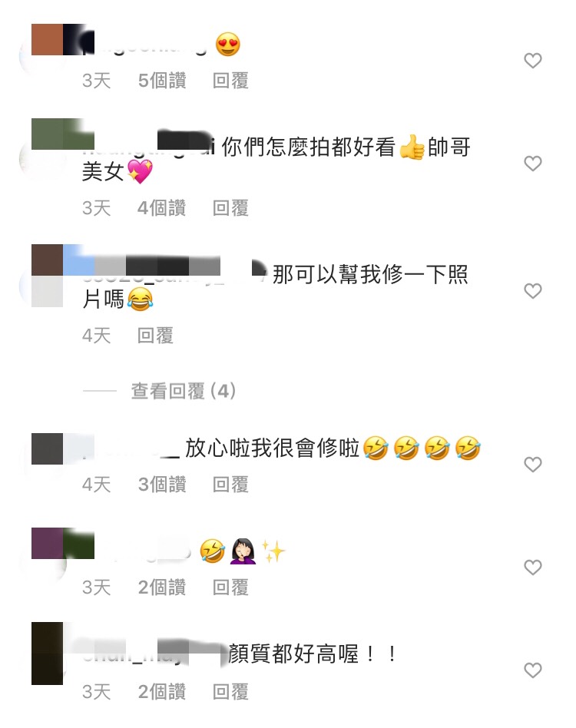Image resolution: width=576 pixels, height=728 pixels.
Task: Like the 放心啦我很會修啦 comment
Action: [533, 465]
